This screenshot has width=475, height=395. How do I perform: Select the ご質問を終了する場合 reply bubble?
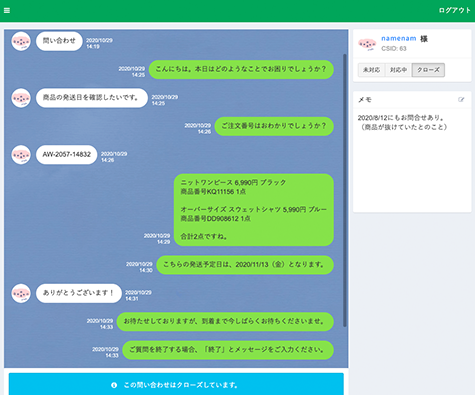[x=228, y=350]
